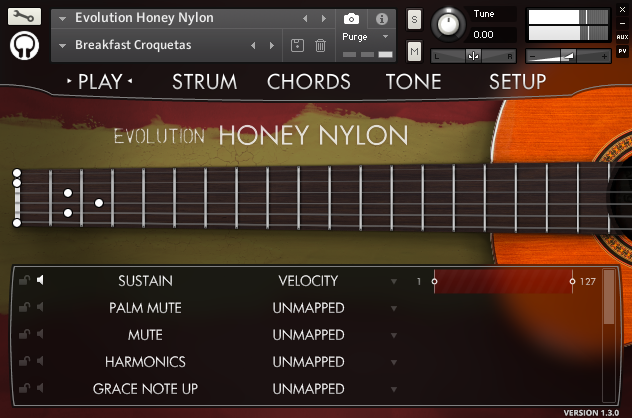
Task: Open the wrench instrument edit tool
Action: (x=27, y=17)
